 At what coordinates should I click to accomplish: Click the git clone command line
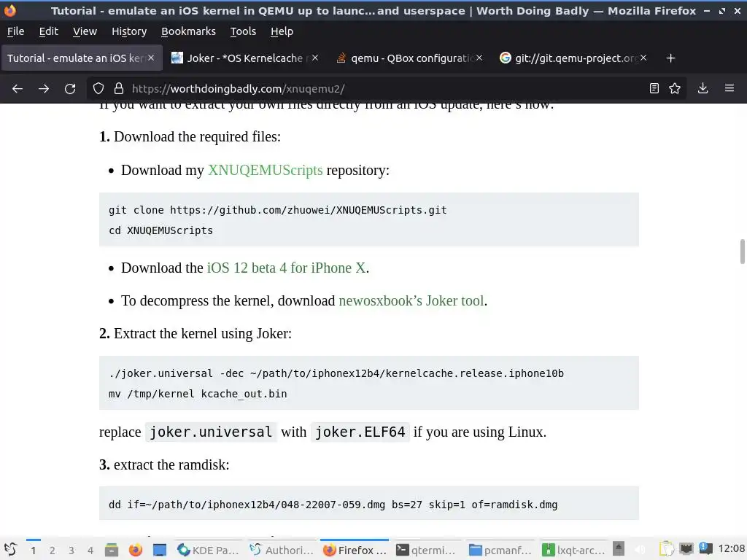coord(278,210)
